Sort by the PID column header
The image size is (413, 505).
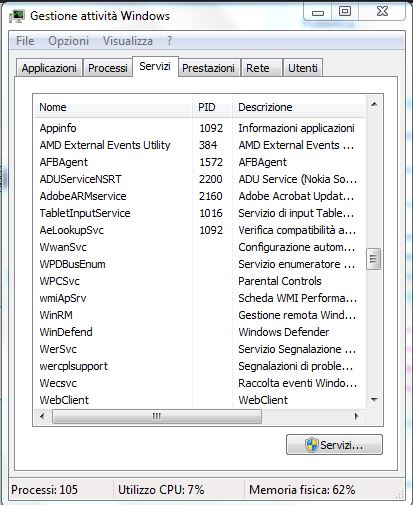coord(212,107)
